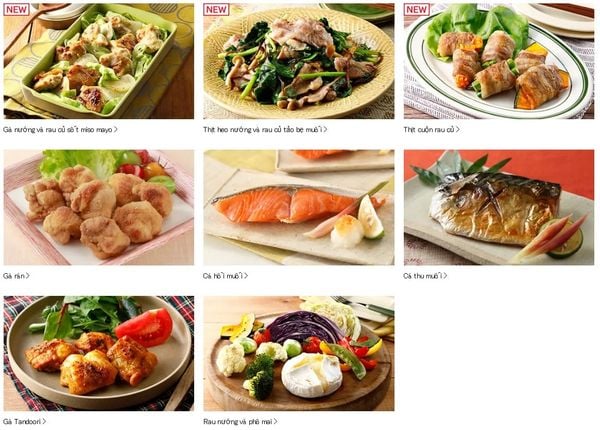Open the Gà rán recipe link

(16, 276)
